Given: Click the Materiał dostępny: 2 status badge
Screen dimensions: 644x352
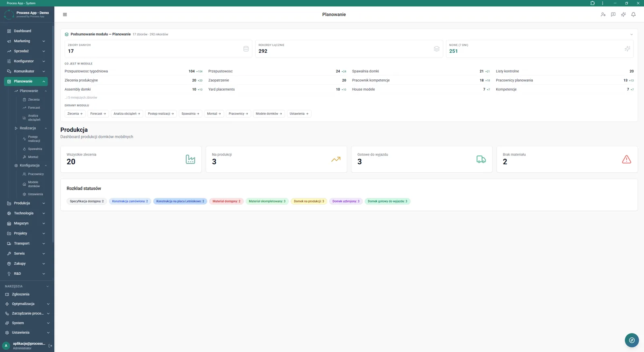Looking at the screenshot, I should tap(226, 201).
